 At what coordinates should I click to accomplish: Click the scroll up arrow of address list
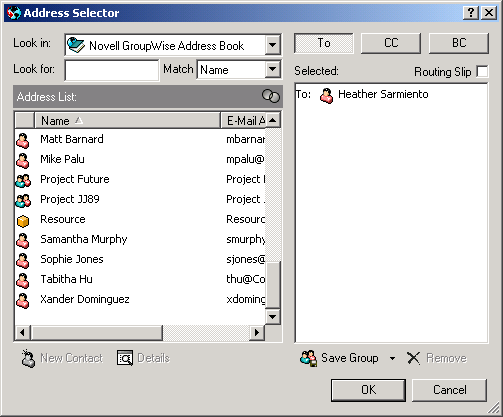point(273,120)
